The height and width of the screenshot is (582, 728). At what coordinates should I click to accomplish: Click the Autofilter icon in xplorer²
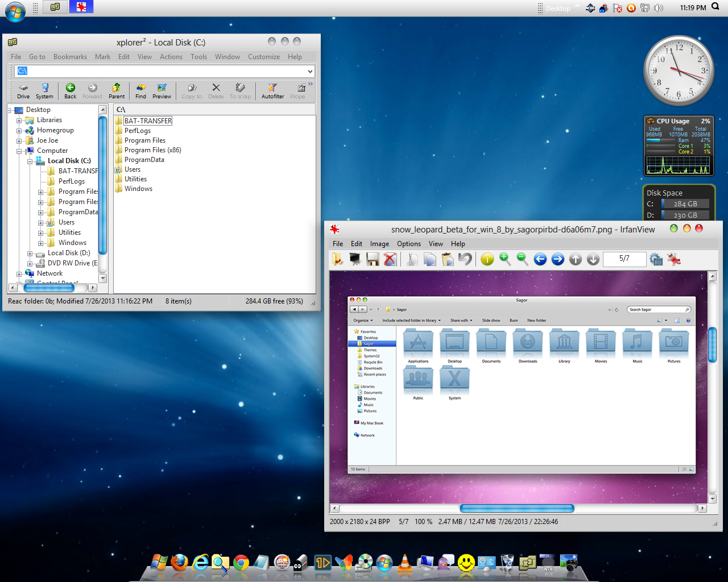272,91
